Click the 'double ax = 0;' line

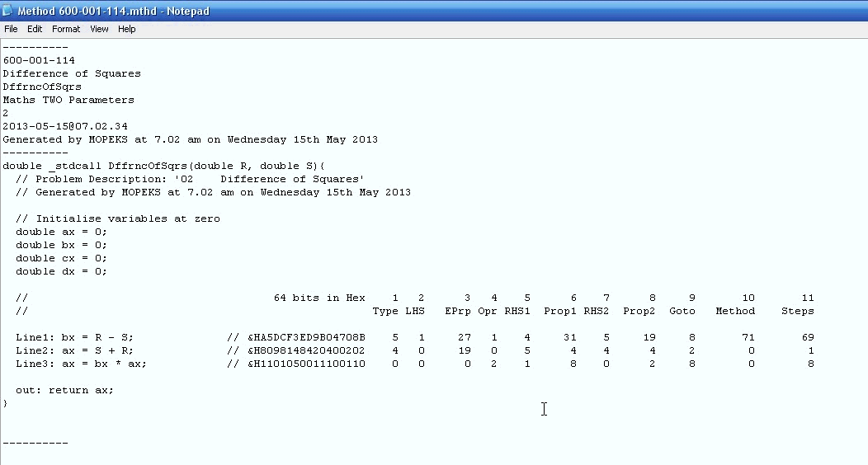(x=61, y=233)
